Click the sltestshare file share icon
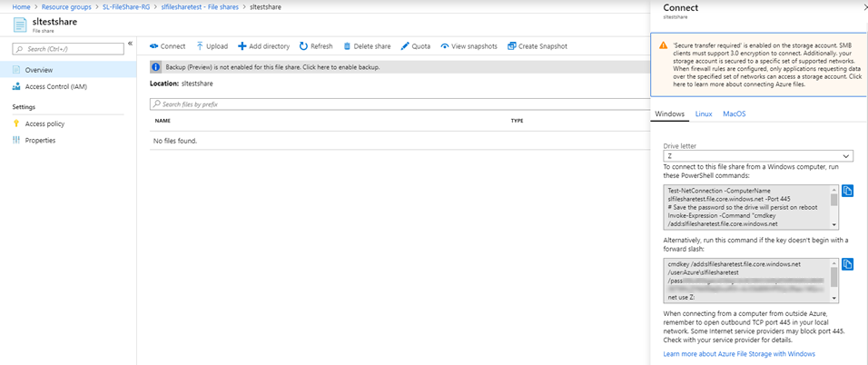The width and height of the screenshot is (868, 365). point(20,25)
